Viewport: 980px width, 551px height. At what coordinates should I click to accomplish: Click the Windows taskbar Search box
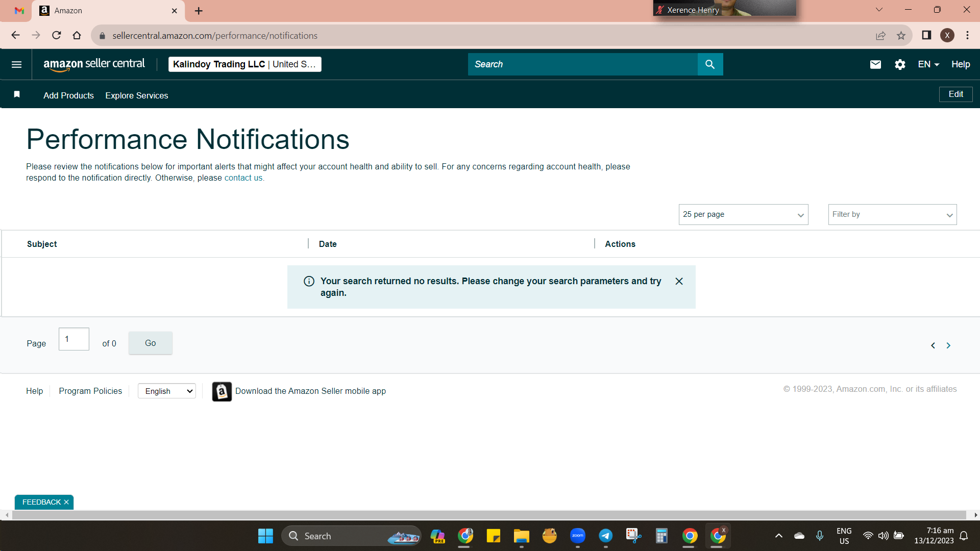point(351,536)
